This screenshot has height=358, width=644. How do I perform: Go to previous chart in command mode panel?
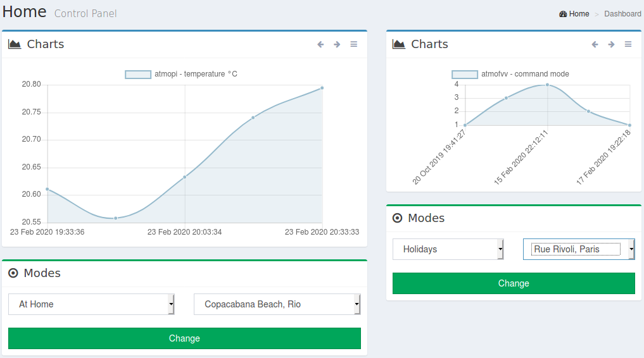595,44
